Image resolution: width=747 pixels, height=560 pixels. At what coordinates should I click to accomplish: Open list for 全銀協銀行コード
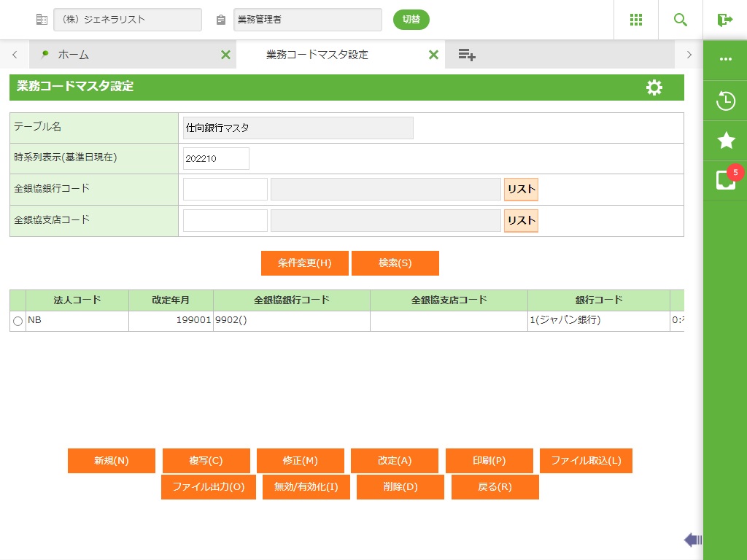[521, 190]
